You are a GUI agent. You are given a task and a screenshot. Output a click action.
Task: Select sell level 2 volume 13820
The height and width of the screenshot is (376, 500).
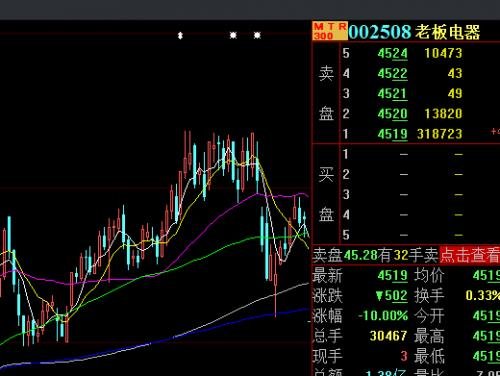pyautogui.click(x=443, y=114)
